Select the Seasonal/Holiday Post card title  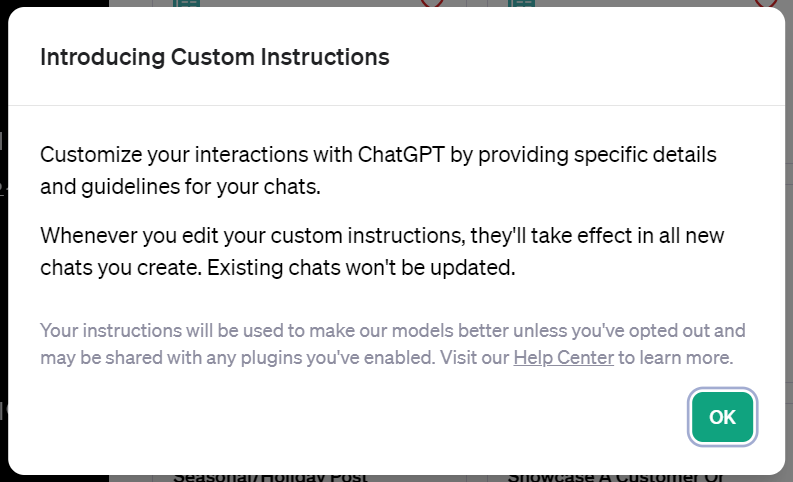click(270, 478)
